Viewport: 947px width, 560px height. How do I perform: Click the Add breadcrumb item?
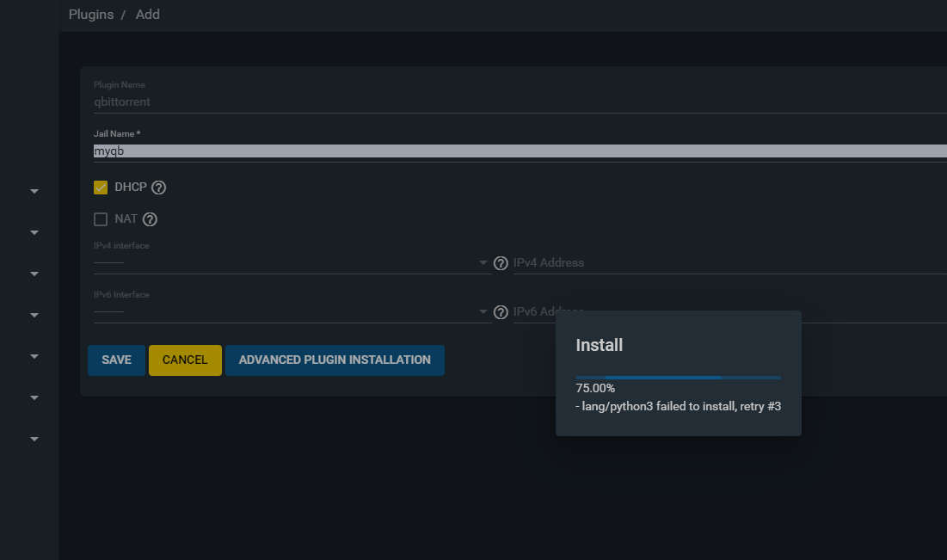(148, 15)
